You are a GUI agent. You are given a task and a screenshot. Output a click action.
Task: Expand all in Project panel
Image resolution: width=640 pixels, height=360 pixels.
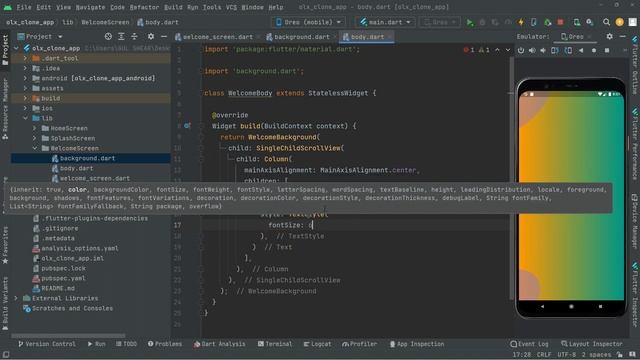121,36
